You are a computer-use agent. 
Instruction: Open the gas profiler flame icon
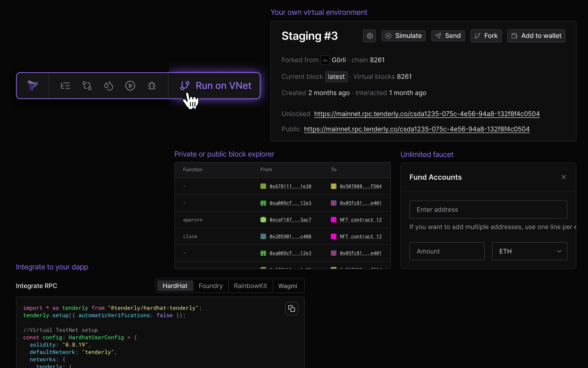(x=108, y=86)
